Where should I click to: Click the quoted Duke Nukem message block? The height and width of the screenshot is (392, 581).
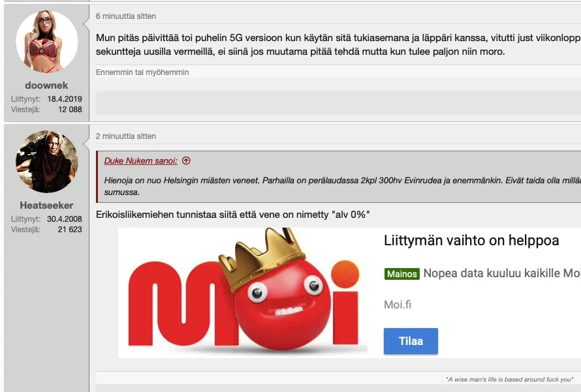[x=338, y=177]
